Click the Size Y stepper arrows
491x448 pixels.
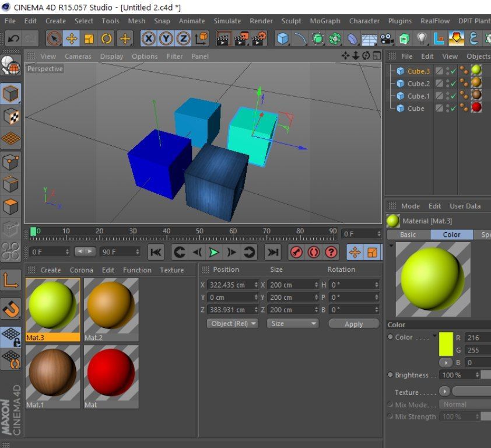(316, 297)
